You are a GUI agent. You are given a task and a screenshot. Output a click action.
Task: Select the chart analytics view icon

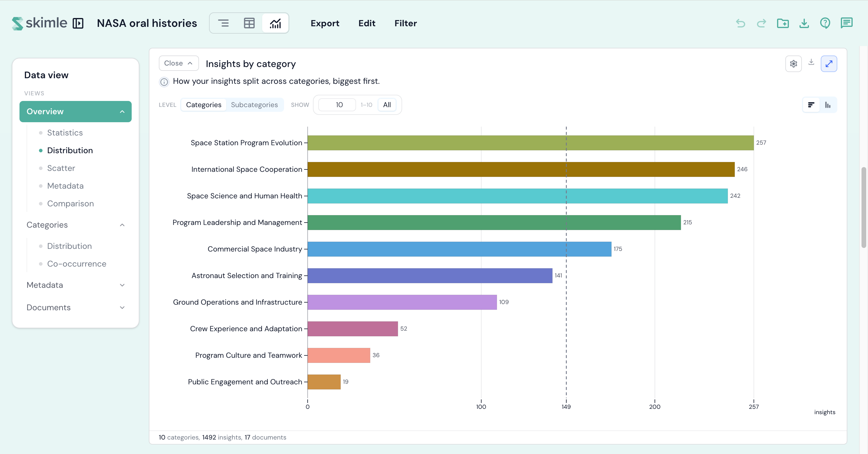275,23
